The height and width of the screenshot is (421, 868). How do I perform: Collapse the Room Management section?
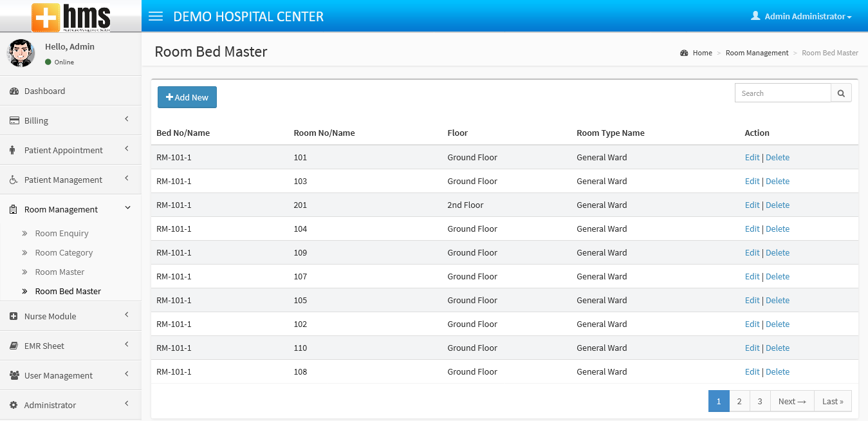click(x=127, y=208)
